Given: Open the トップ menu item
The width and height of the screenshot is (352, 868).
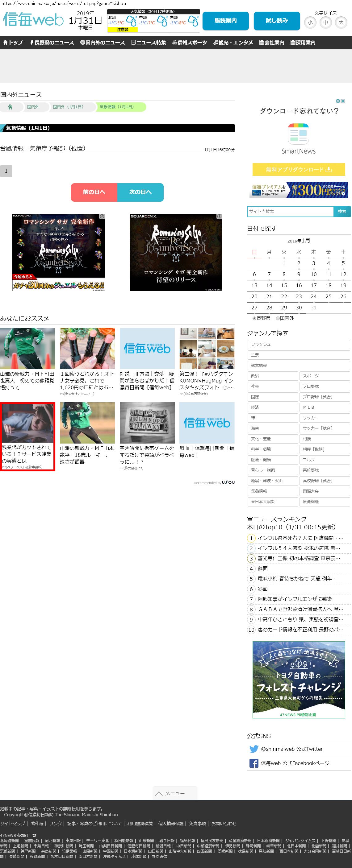Looking at the screenshot, I should pos(13,43).
